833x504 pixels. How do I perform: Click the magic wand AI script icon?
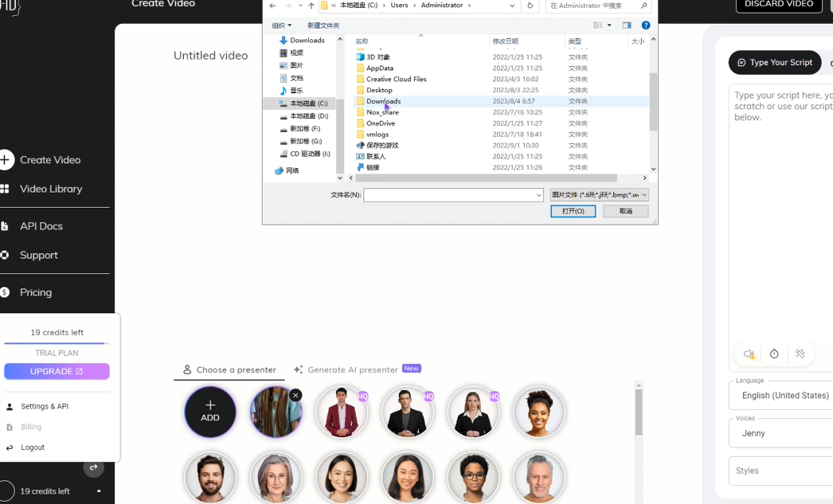coord(800,354)
